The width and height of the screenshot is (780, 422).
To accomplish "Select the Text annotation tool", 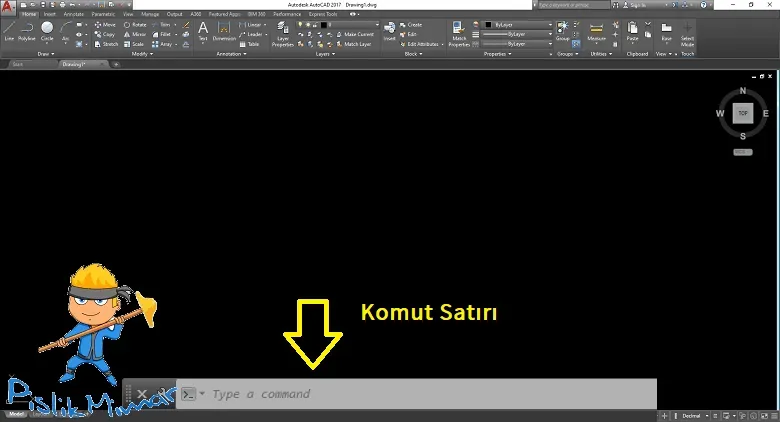I will click(x=203, y=31).
